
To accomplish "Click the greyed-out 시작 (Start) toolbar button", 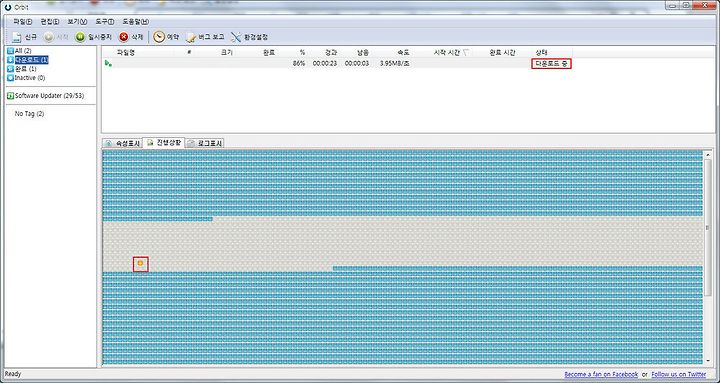I will point(56,37).
